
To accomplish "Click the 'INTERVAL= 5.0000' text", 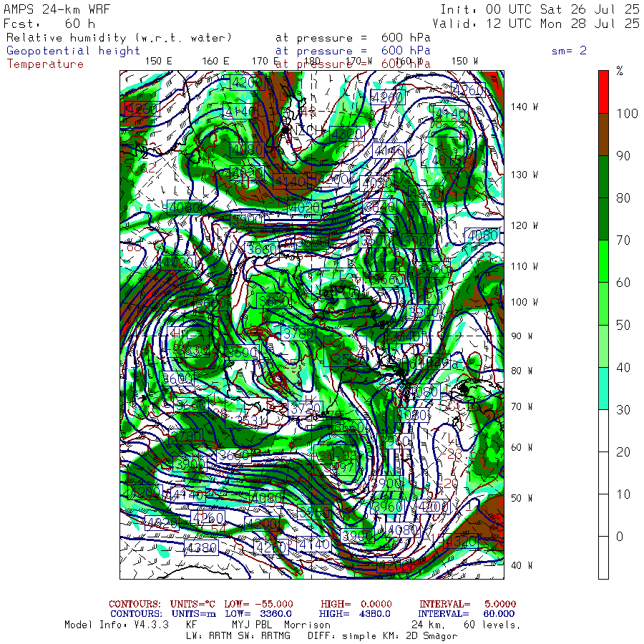I will coord(467,604).
